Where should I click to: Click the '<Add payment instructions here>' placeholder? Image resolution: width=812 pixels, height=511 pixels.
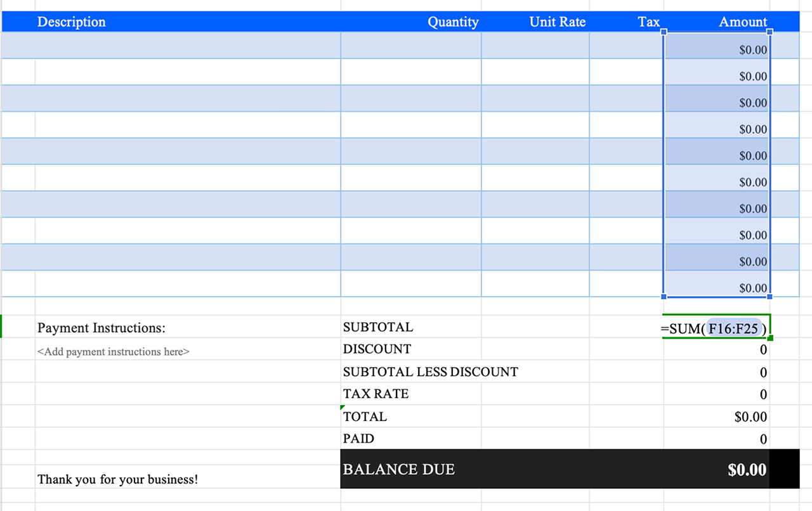point(114,351)
